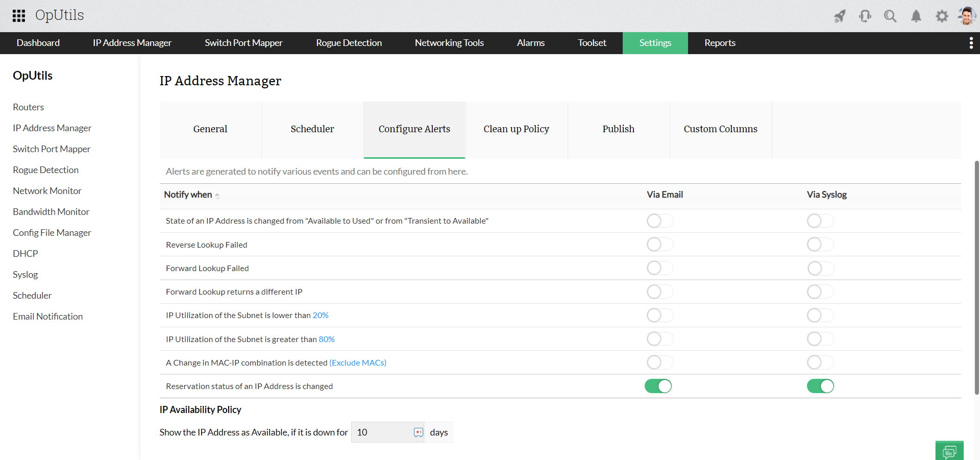Open Switch Port Mapper in the sidebar
Image resolution: width=980 pixels, height=460 pixels.
52,149
